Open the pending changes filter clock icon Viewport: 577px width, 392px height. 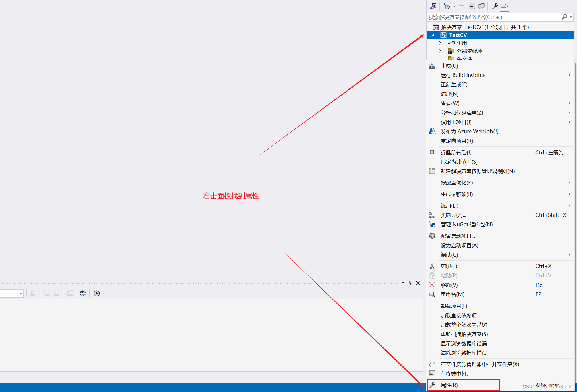[x=447, y=6]
